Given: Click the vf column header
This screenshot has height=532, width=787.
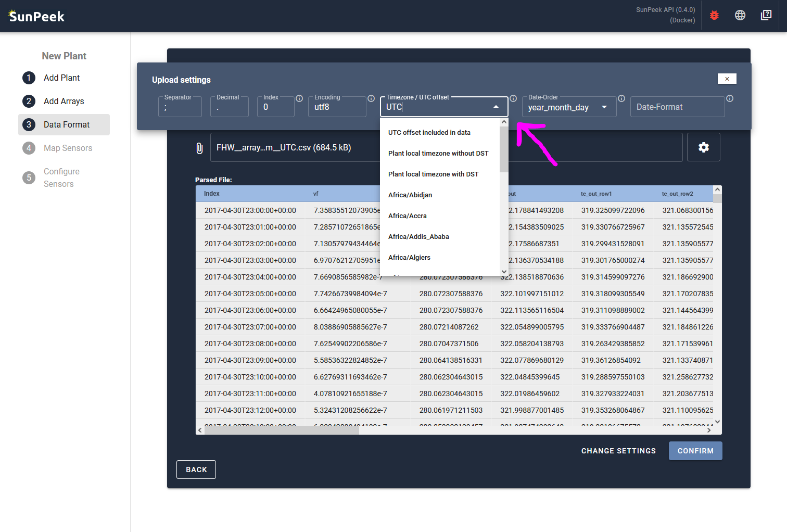Looking at the screenshot, I should (x=315, y=194).
